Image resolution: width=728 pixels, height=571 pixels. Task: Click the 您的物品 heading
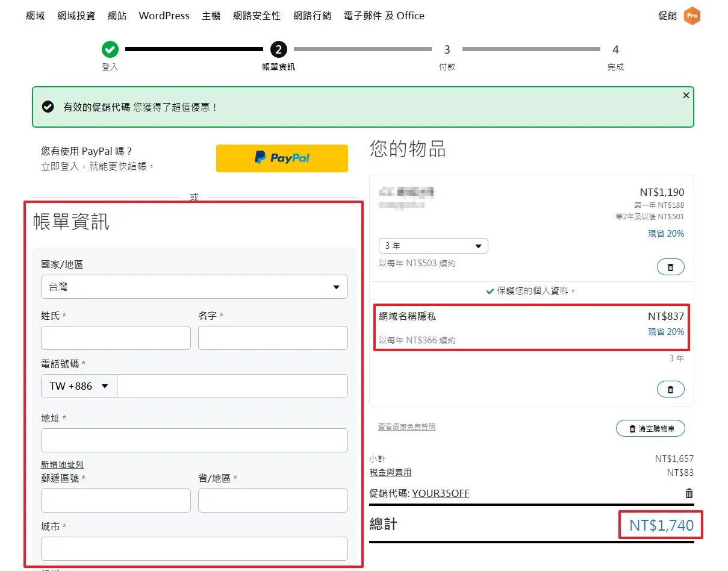pos(408,149)
